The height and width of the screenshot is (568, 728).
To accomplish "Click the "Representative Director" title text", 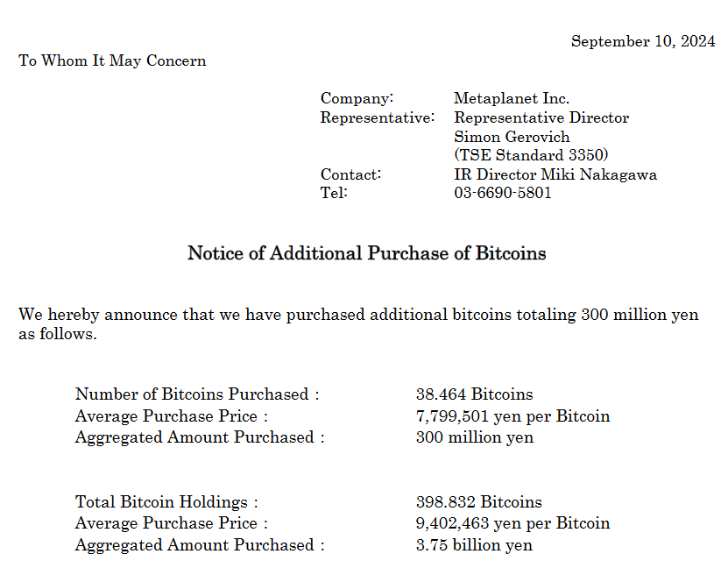I will point(541,117).
